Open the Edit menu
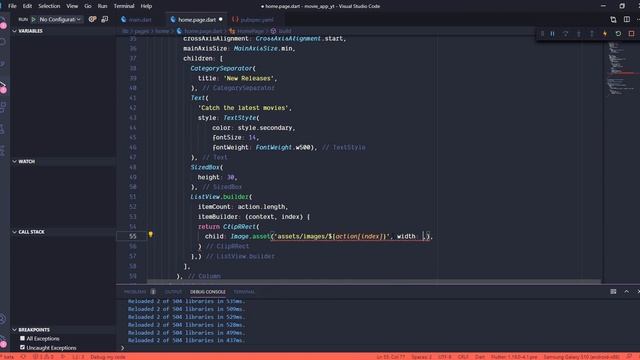 pos(27,6)
